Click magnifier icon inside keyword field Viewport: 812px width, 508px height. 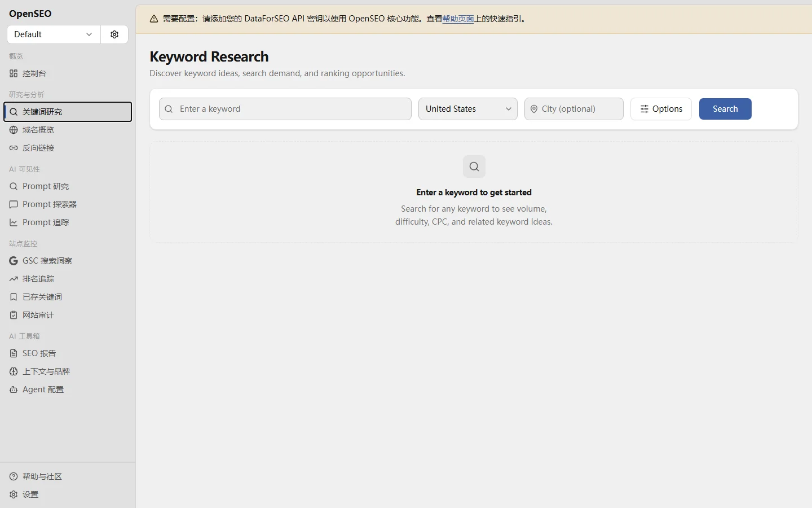169,109
